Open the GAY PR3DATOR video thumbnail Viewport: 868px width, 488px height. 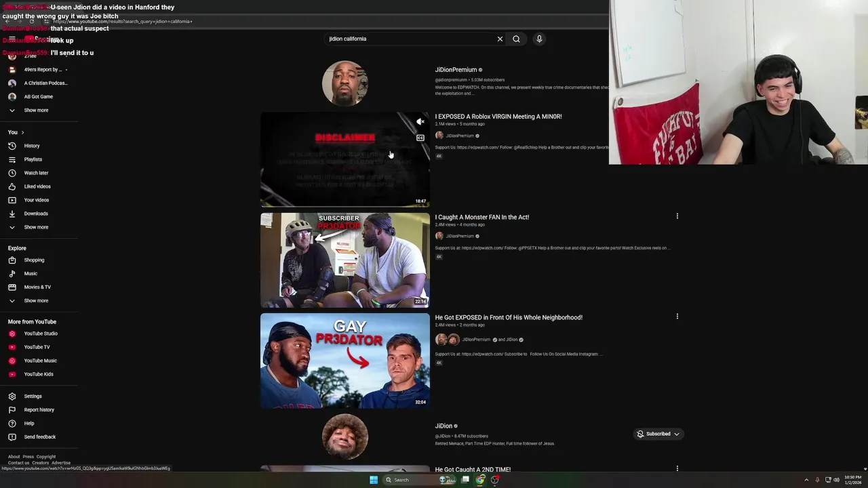(345, 361)
